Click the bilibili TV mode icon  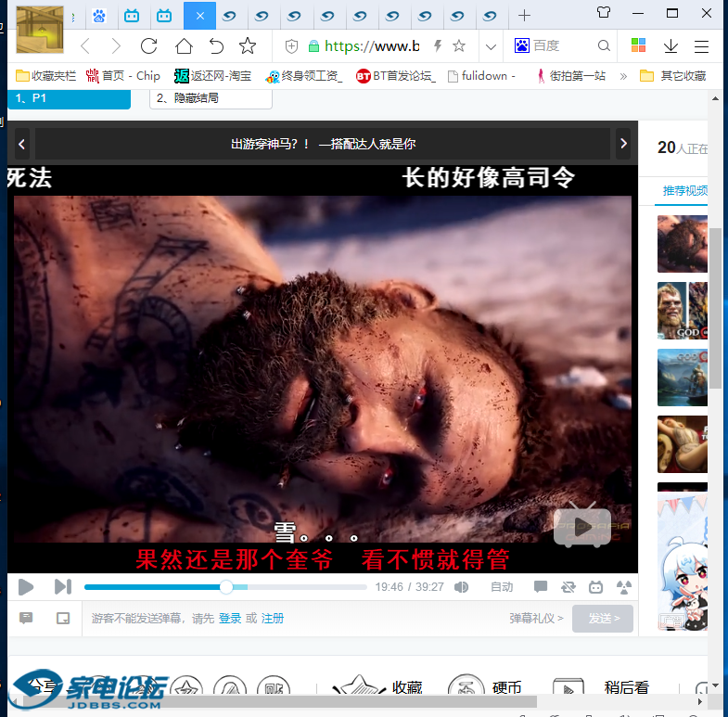tap(595, 587)
